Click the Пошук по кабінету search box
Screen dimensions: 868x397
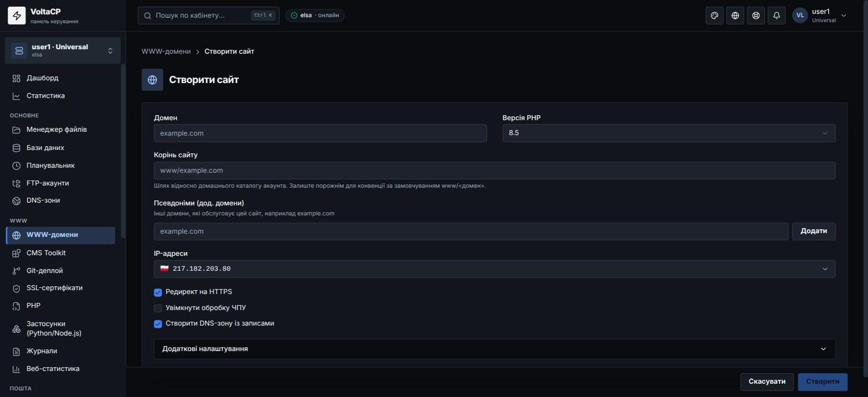[x=209, y=16]
